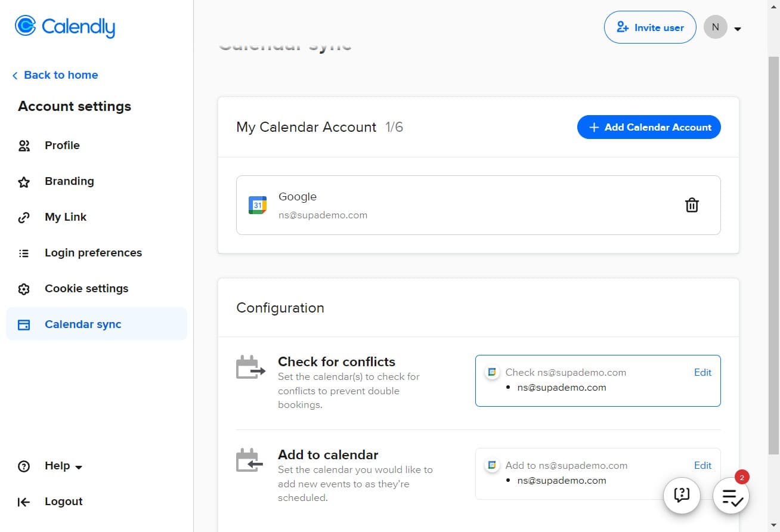
Task: Click the Branding star icon
Action: click(24, 181)
